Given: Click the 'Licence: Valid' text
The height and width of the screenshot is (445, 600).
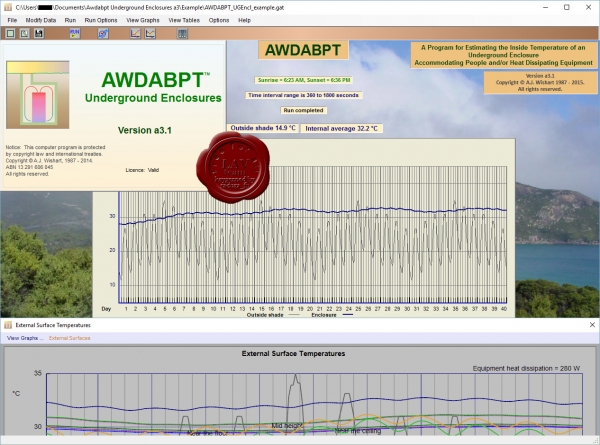Looking at the screenshot, I should coord(142,170).
